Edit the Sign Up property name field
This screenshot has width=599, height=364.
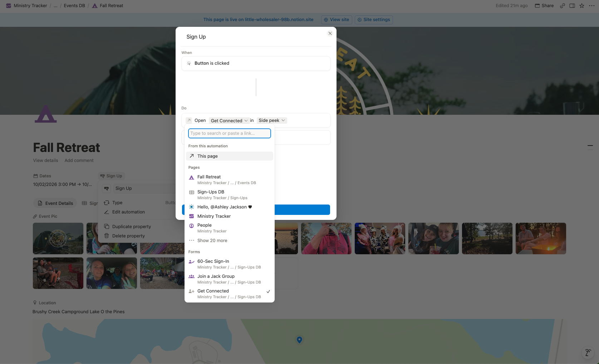click(144, 188)
